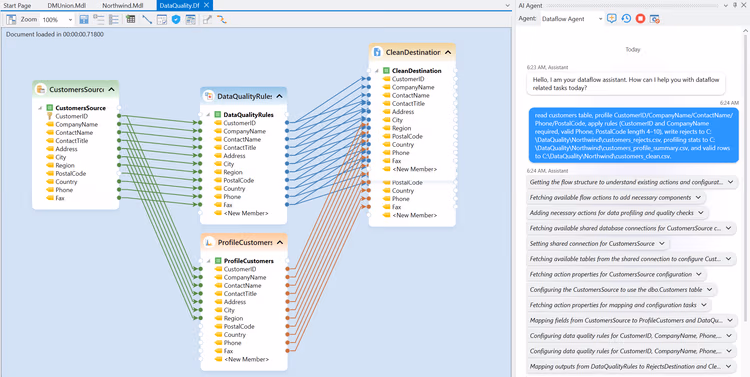
Task: Expand 'Adding necessary actions for data profiling' step
Action: click(701, 213)
